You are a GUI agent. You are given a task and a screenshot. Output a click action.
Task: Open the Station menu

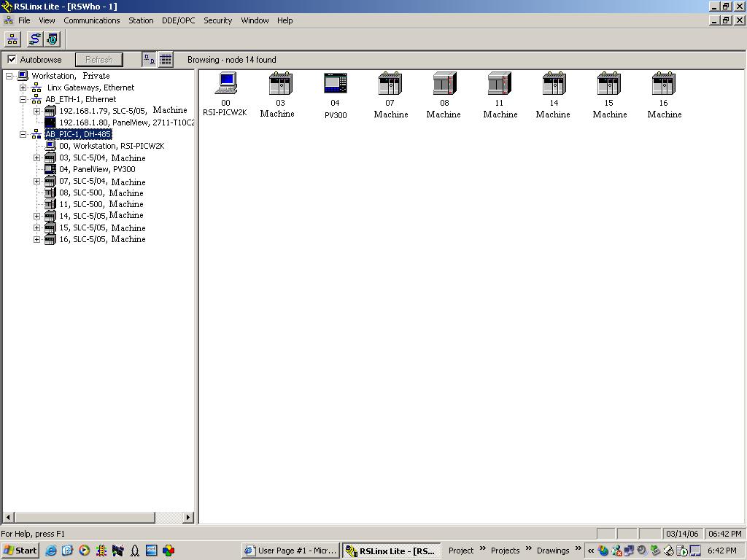coord(141,20)
